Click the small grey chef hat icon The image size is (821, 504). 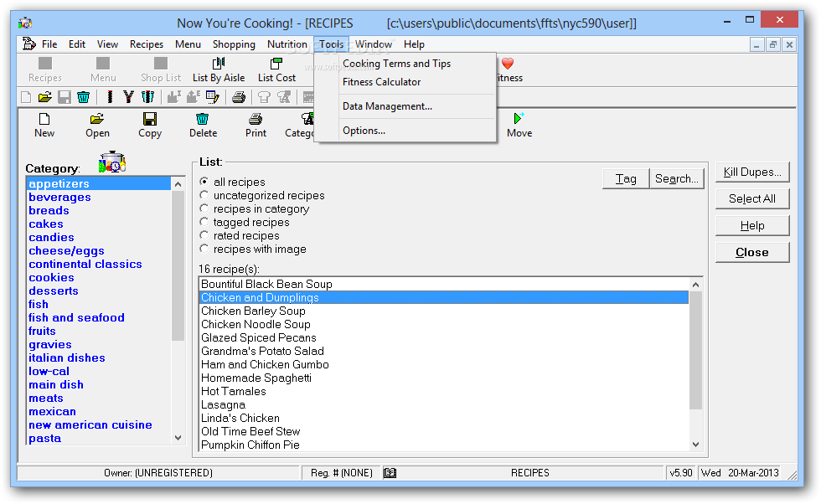click(264, 97)
